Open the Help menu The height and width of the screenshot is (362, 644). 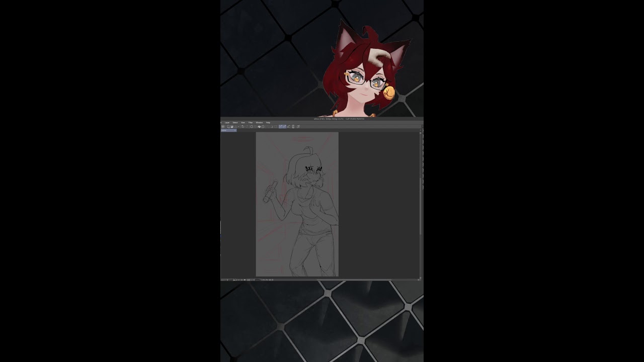(268, 123)
